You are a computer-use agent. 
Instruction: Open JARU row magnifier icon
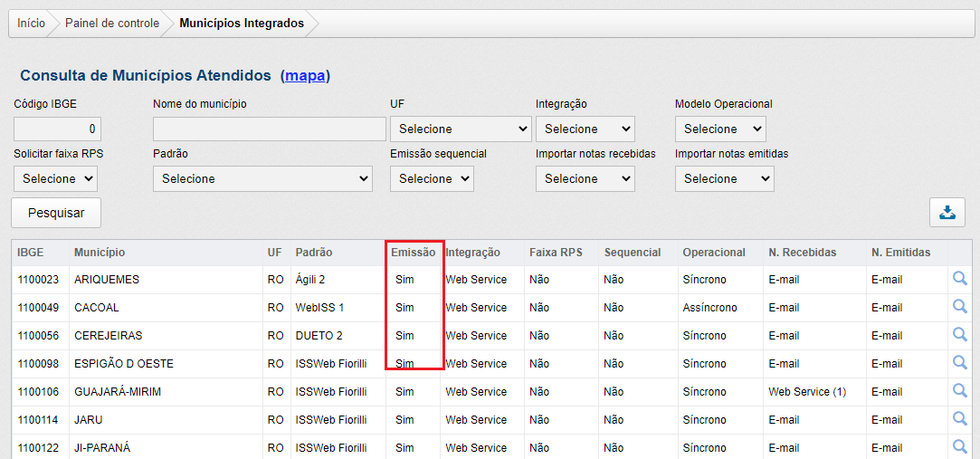959,419
